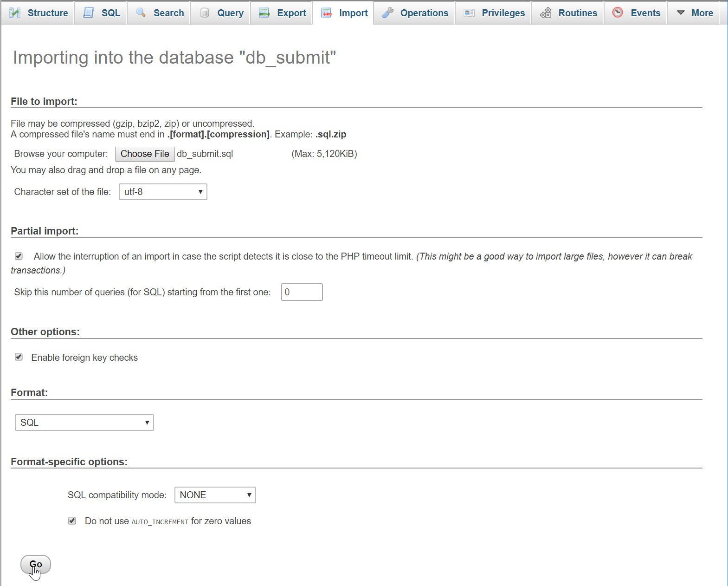Viewport: 728px width, 586px height.
Task: Click the Query tab icon
Action: point(204,13)
